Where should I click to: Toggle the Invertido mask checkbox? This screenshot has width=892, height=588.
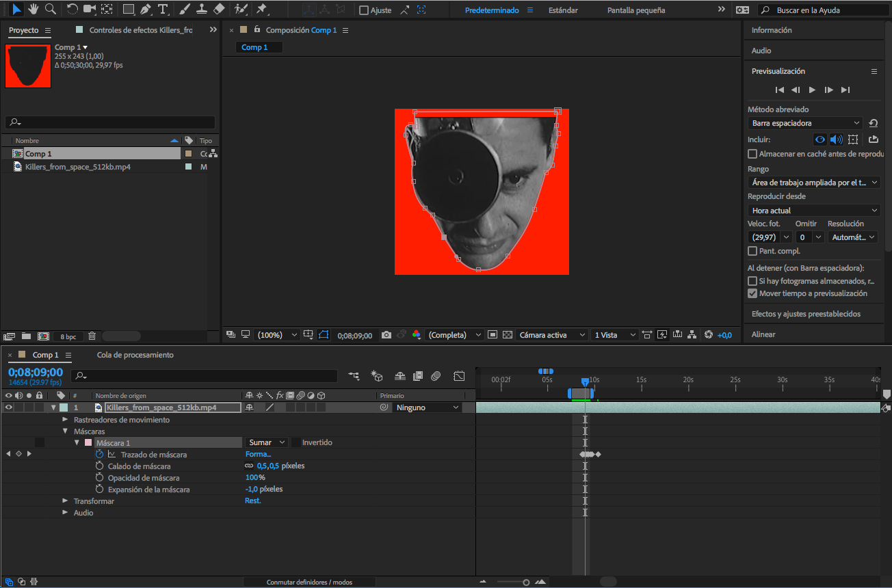pos(296,442)
